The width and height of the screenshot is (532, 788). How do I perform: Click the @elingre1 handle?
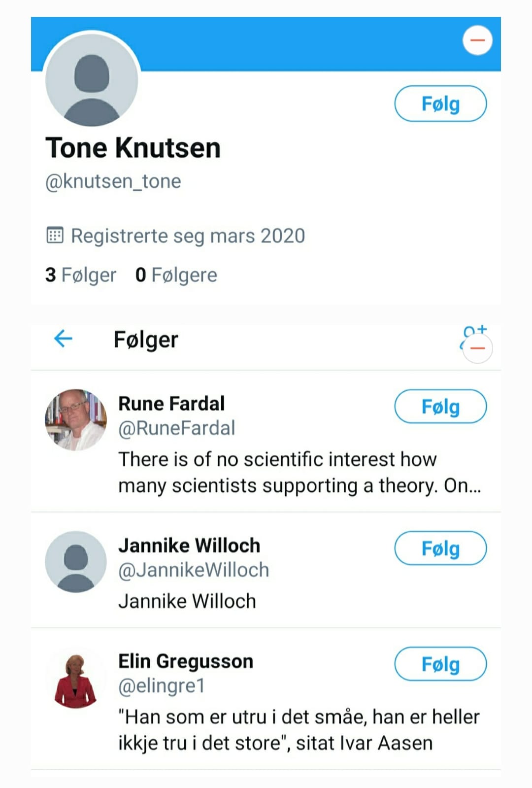pyautogui.click(x=162, y=686)
